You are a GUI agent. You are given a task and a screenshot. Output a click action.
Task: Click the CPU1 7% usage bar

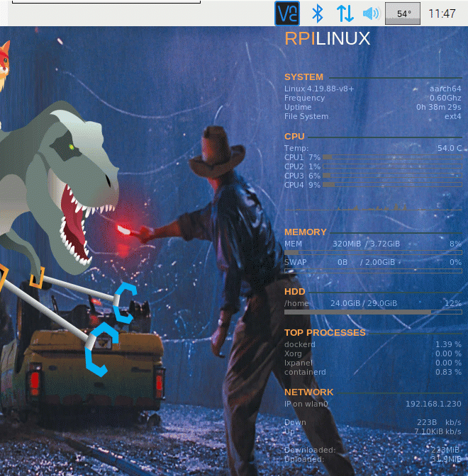(x=392, y=157)
